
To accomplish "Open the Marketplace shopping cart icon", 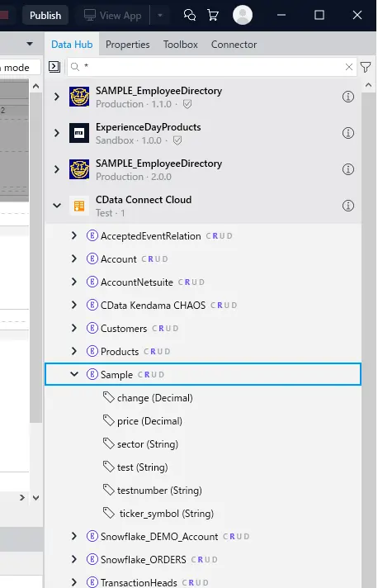I will point(213,16).
